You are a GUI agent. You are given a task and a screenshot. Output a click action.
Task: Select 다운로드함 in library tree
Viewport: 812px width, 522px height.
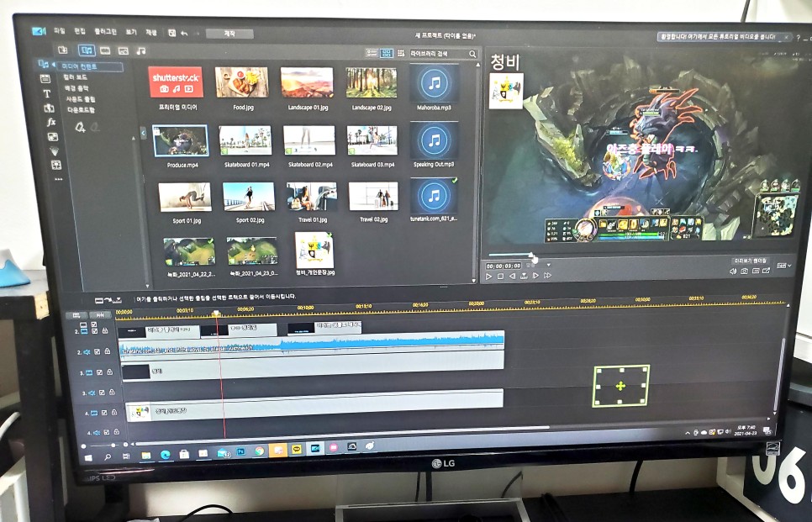click(x=82, y=110)
